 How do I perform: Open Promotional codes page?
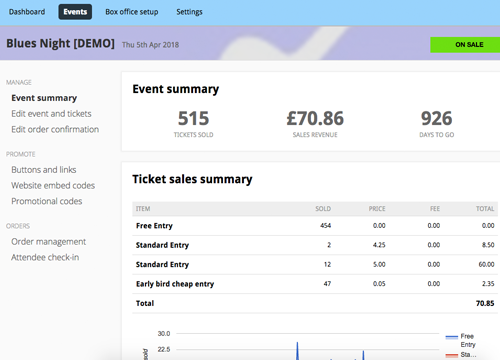click(x=47, y=201)
